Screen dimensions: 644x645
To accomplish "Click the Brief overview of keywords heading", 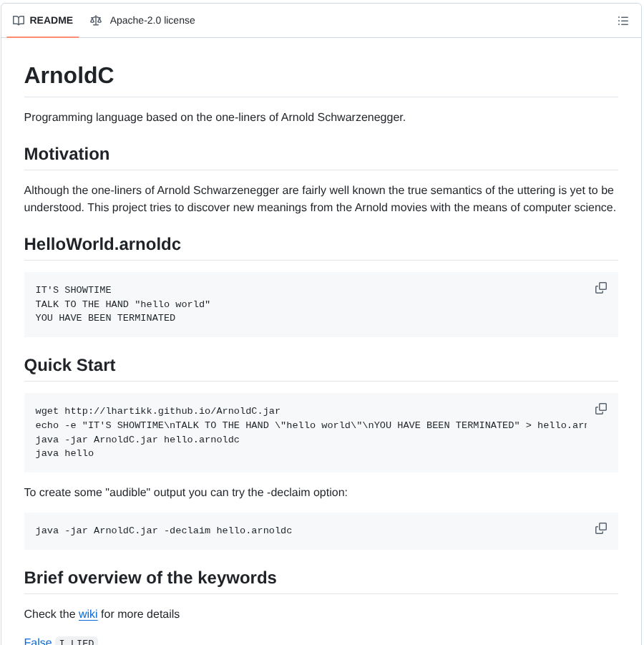I will (x=150, y=578).
